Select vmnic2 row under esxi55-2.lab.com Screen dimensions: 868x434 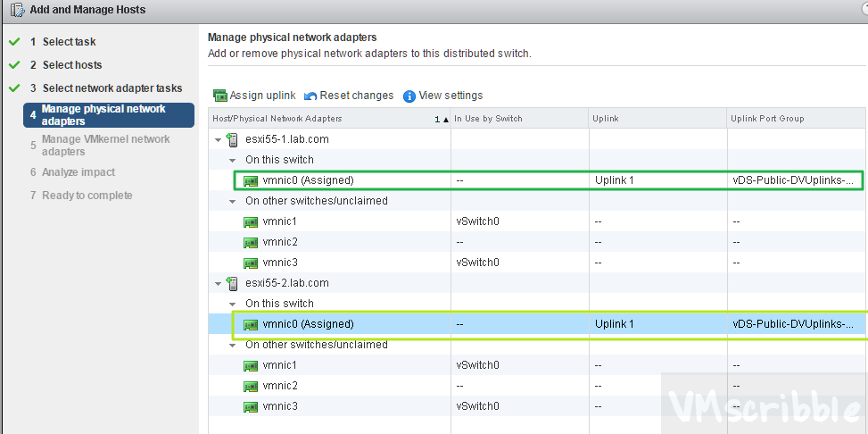[x=280, y=386]
